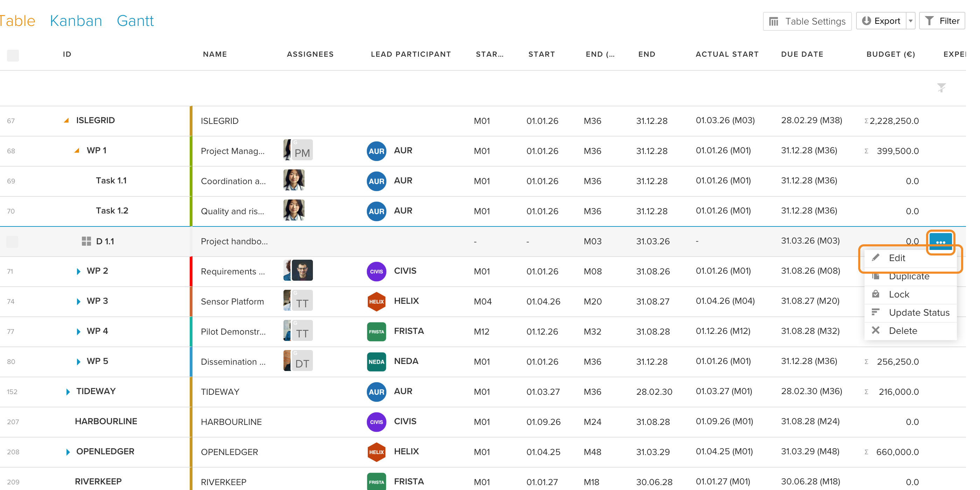
Task: Click the Export button
Action: point(881,21)
